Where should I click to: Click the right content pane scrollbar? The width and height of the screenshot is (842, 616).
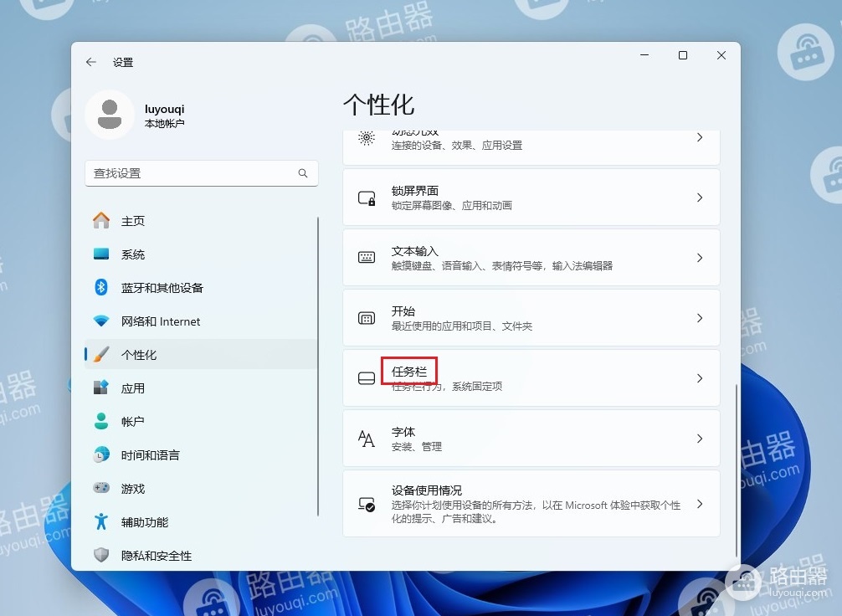pos(737,470)
